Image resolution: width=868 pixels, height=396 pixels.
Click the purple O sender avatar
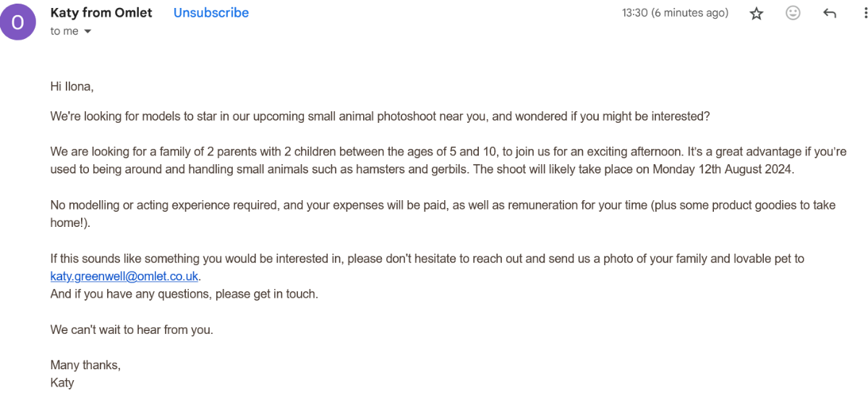pyautogui.click(x=17, y=22)
